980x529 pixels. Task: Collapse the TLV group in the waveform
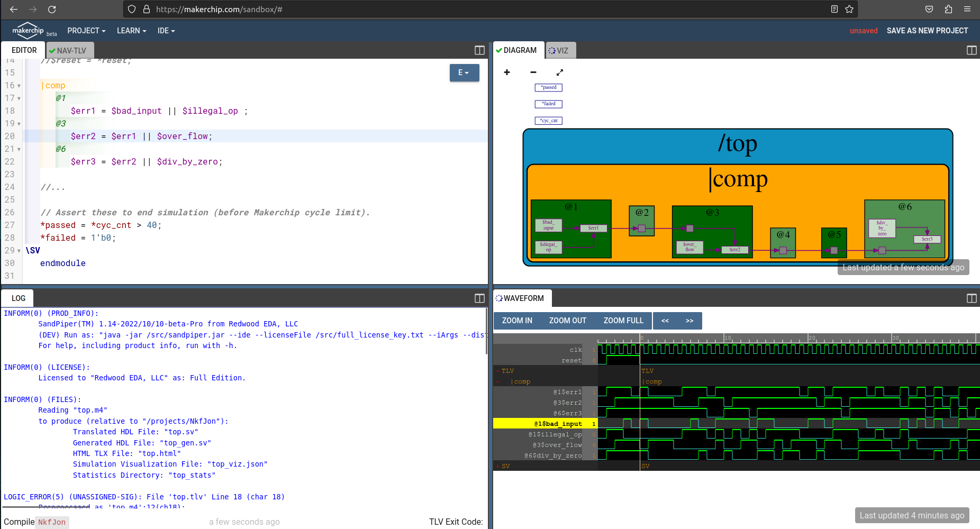(497, 371)
